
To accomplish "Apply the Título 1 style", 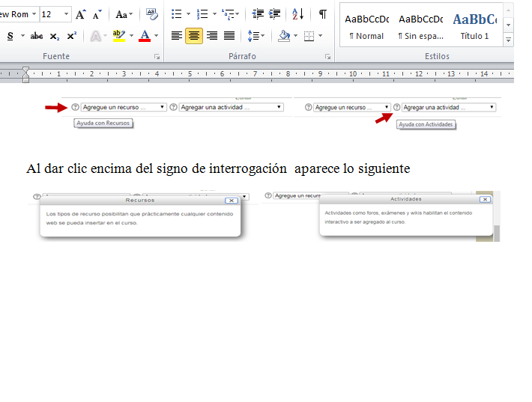I will click(x=474, y=25).
